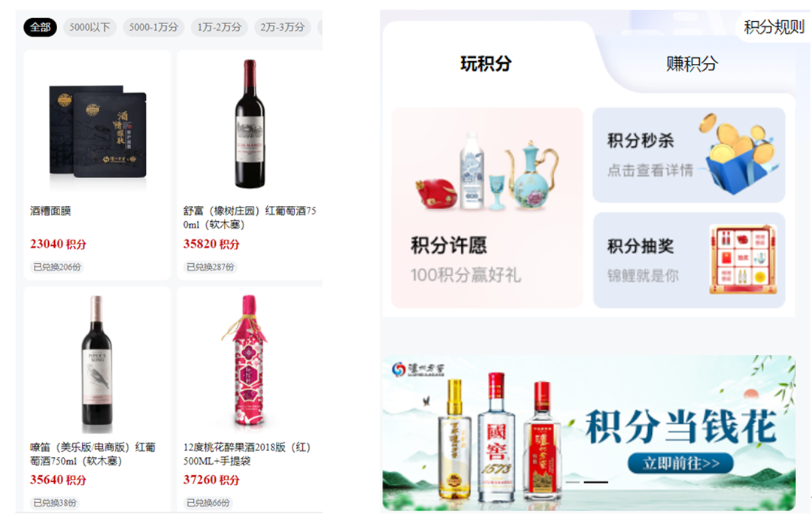Open the 积分规则 button
The width and height of the screenshot is (812, 524).
click(x=774, y=27)
